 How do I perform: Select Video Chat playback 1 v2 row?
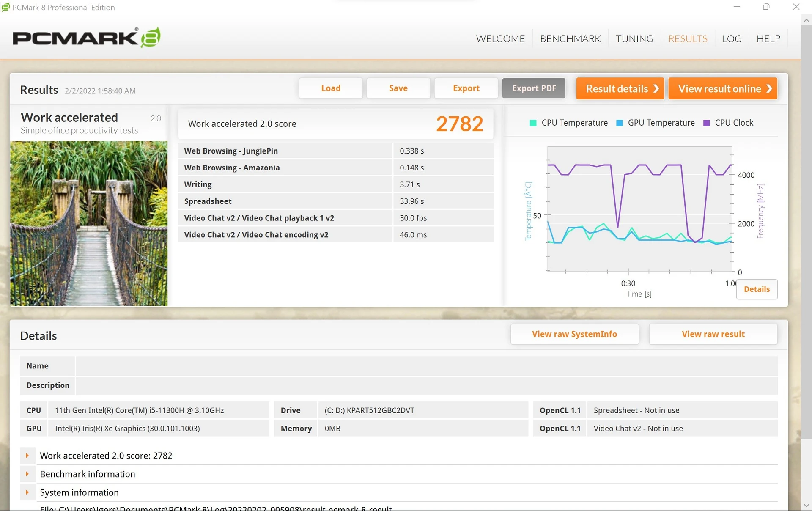click(x=336, y=218)
